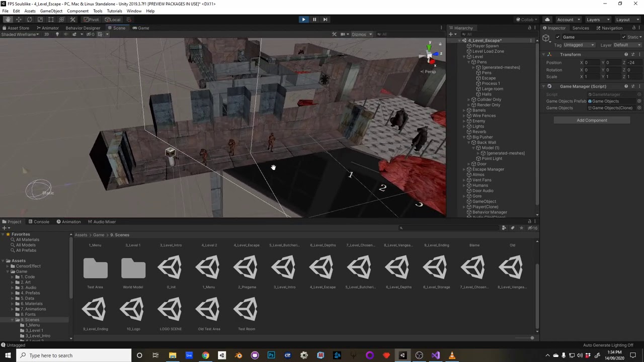Viewport: 644px width, 362px height.
Task: Select the Rect transform tool
Action: click(x=51, y=20)
